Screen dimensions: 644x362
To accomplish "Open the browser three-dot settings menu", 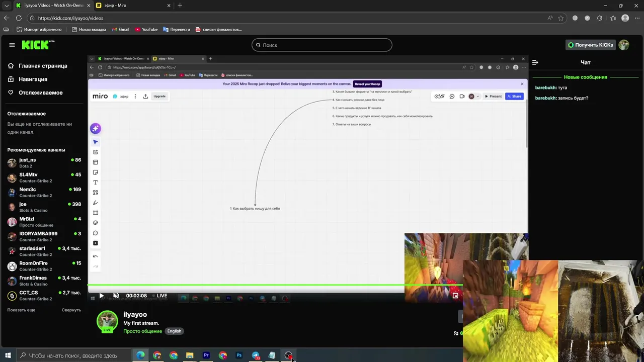I will pyautogui.click(x=637, y=18).
